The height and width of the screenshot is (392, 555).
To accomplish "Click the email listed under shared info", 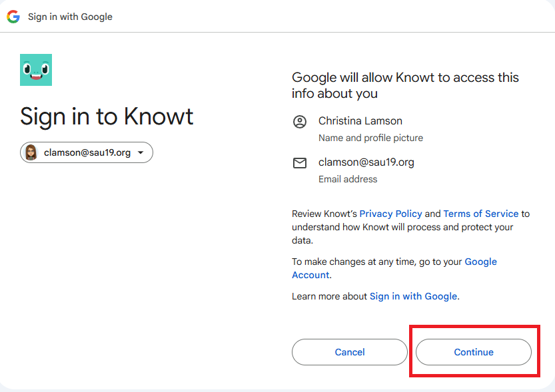I will click(x=366, y=162).
